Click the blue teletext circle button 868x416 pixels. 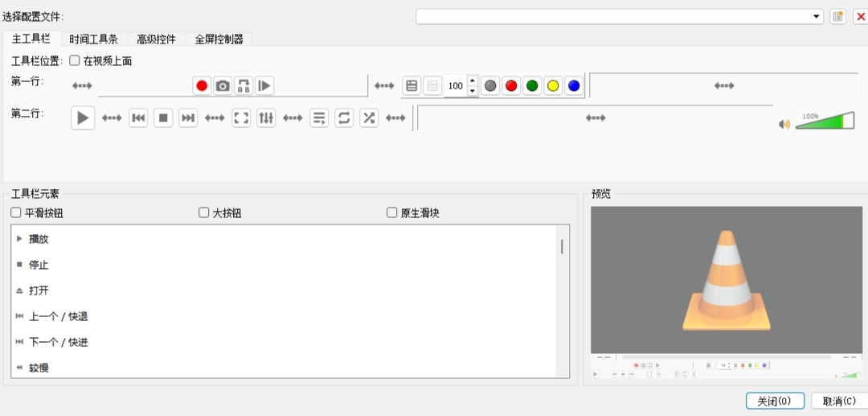pyautogui.click(x=574, y=86)
